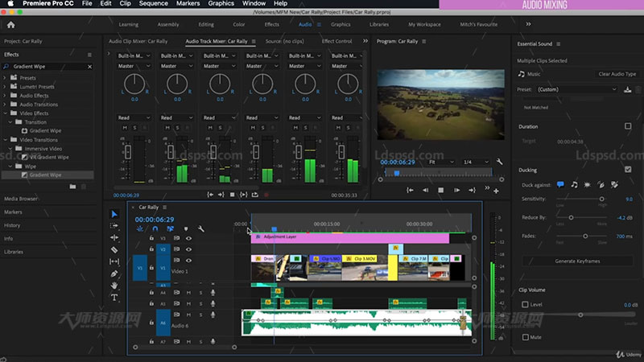This screenshot has height=362, width=644.
Task: Switch to the Color workspace
Action: click(x=238, y=25)
